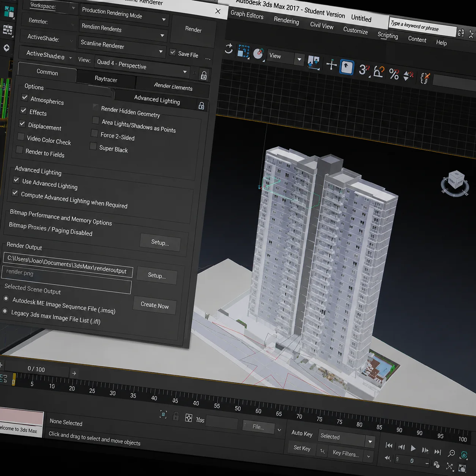
Task: Click lock icon next to View dropdown
Action: point(204,76)
